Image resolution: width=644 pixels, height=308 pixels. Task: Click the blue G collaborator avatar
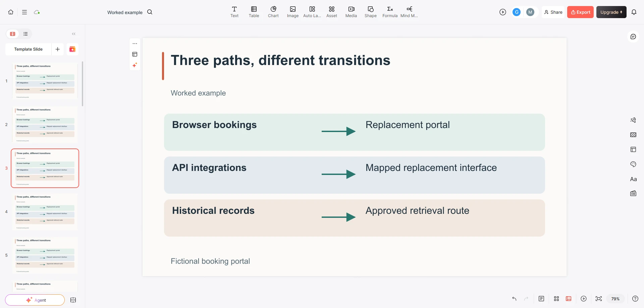(x=517, y=12)
